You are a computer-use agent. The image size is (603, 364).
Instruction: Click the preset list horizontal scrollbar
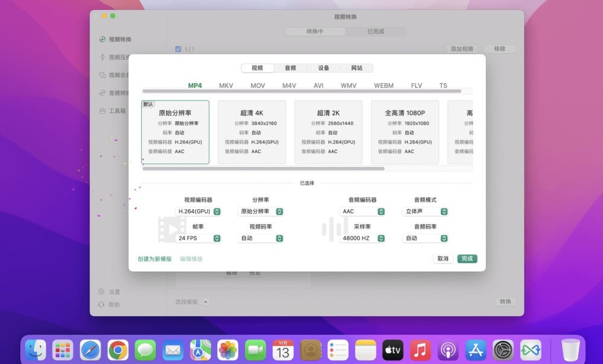coord(263,169)
